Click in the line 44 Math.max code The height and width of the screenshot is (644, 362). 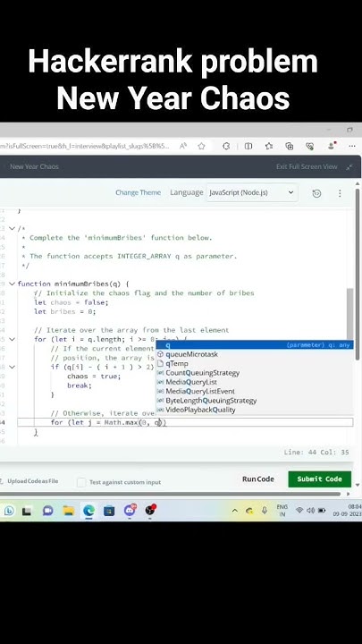coord(108,422)
